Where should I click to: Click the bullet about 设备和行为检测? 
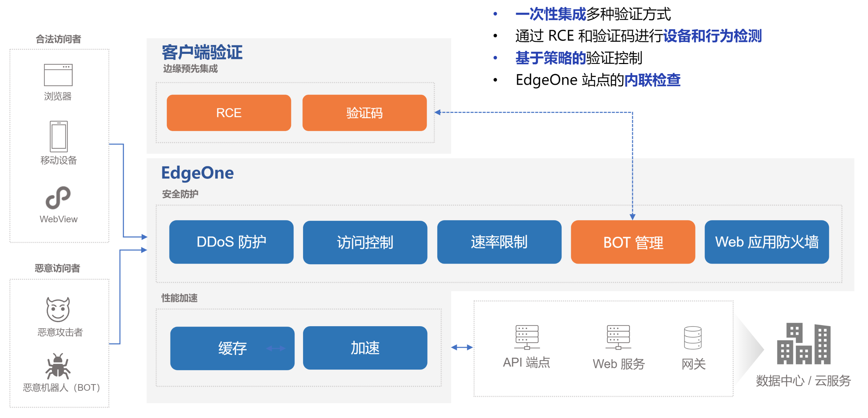click(639, 36)
